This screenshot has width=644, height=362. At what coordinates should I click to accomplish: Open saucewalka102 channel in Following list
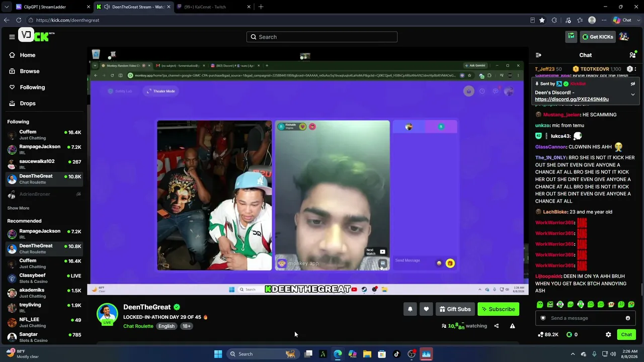click(44, 164)
